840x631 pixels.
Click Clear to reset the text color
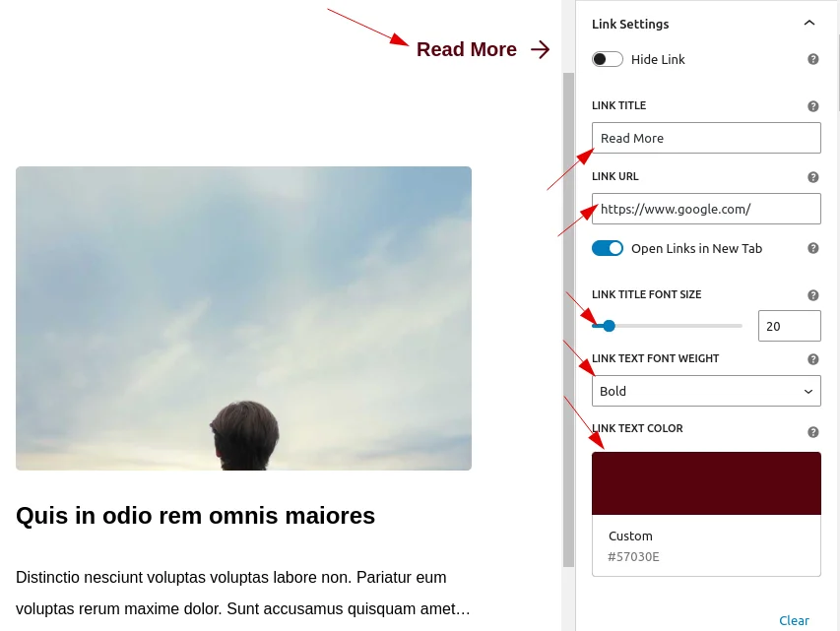(x=794, y=620)
